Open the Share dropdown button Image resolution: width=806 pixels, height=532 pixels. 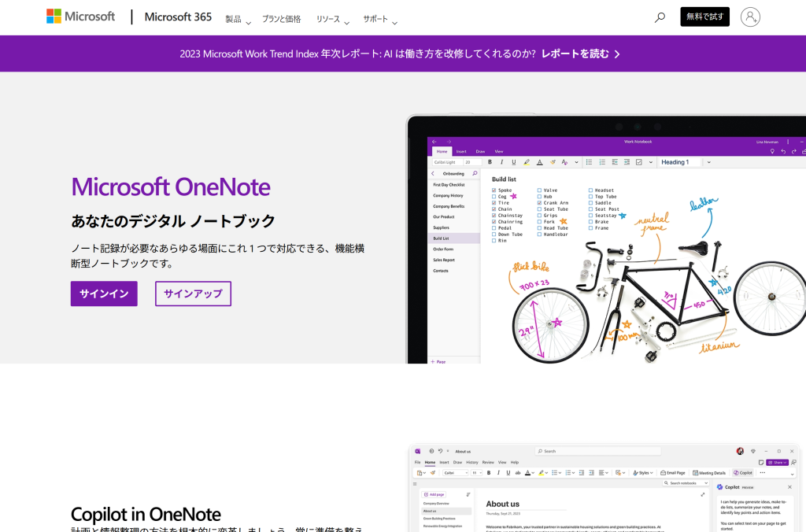(x=777, y=462)
